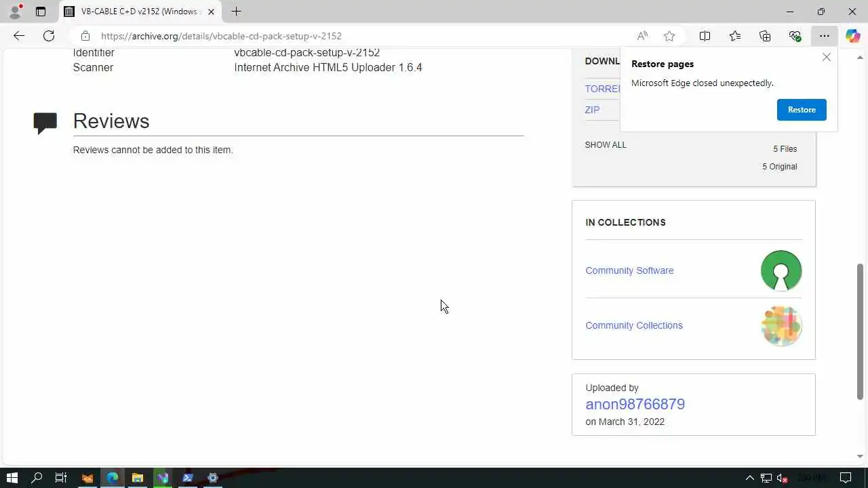This screenshot has width=868, height=488.
Task: Click the Reviews speech bubble icon
Action: click(x=45, y=123)
